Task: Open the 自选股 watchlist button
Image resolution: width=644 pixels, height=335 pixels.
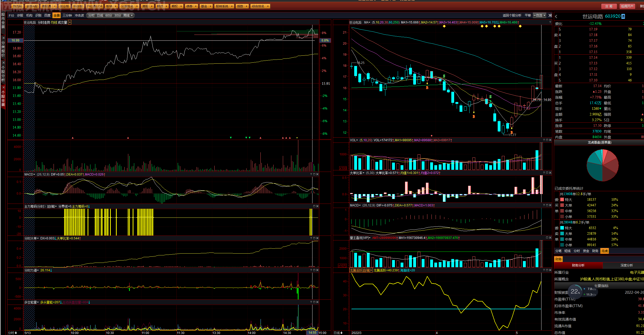Action: coord(17,6)
